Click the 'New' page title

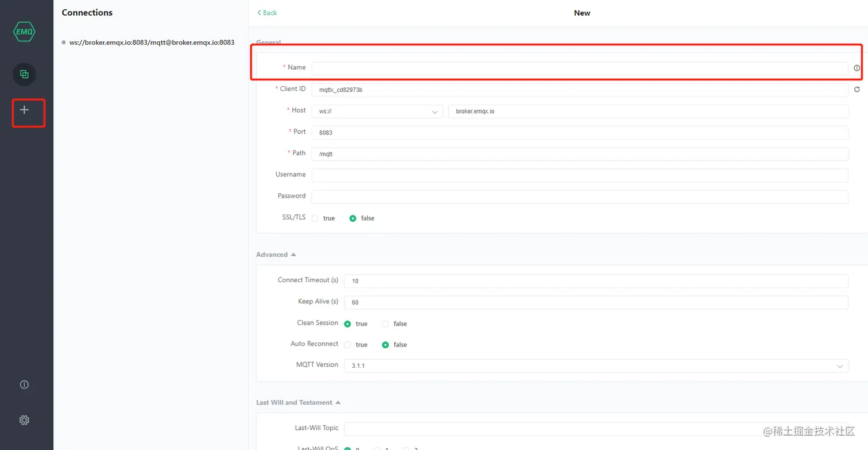pyautogui.click(x=582, y=13)
